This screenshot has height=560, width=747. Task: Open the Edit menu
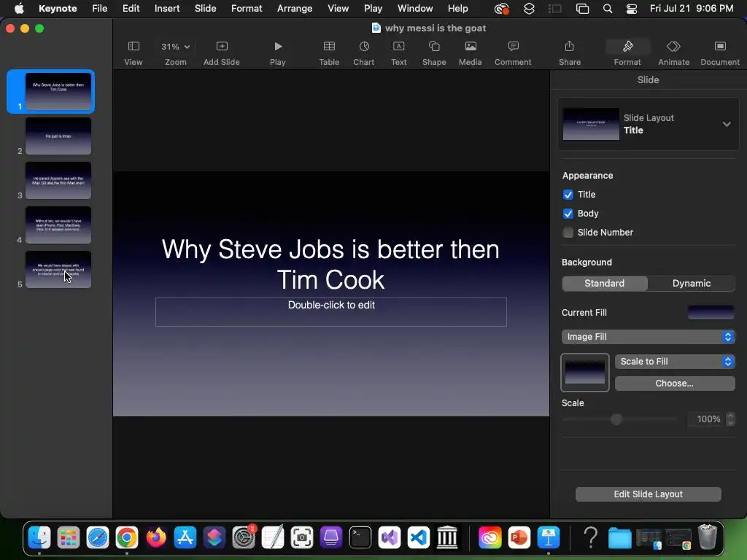tap(131, 9)
